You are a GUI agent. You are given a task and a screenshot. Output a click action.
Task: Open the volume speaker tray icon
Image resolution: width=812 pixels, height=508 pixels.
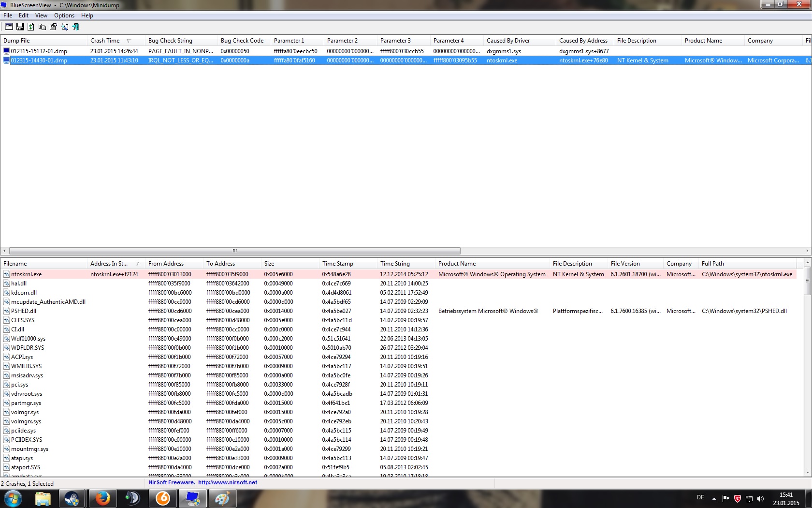pyautogui.click(x=761, y=498)
